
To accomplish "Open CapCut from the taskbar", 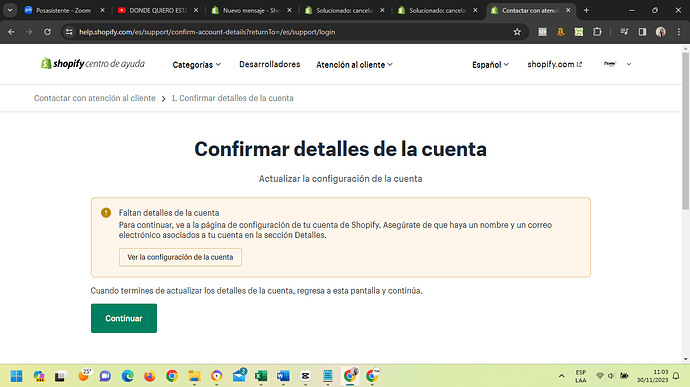I will click(305, 376).
